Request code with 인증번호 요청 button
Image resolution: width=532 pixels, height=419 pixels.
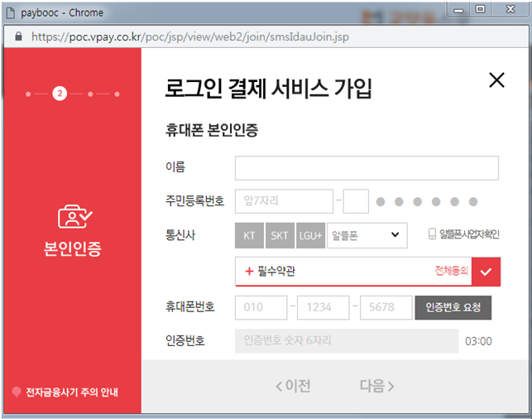(x=453, y=307)
